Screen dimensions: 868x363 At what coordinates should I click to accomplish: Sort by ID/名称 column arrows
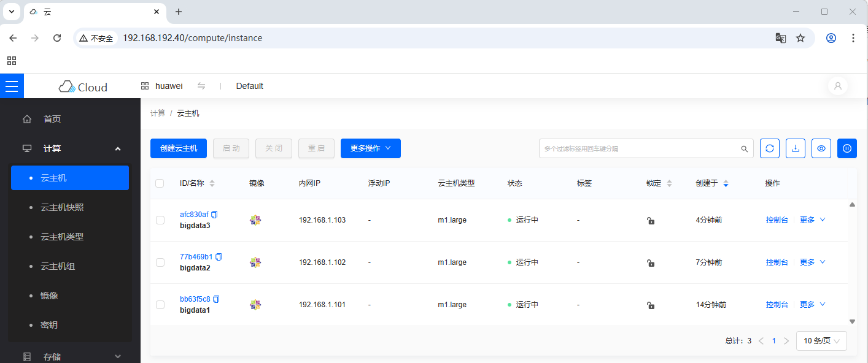(x=212, y=183)
